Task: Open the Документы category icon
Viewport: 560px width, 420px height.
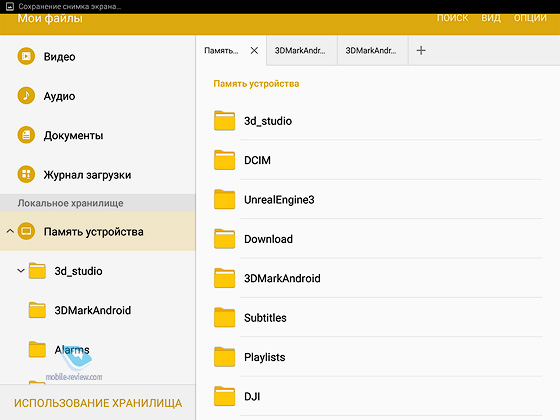Action: click(x=26, y=135)
